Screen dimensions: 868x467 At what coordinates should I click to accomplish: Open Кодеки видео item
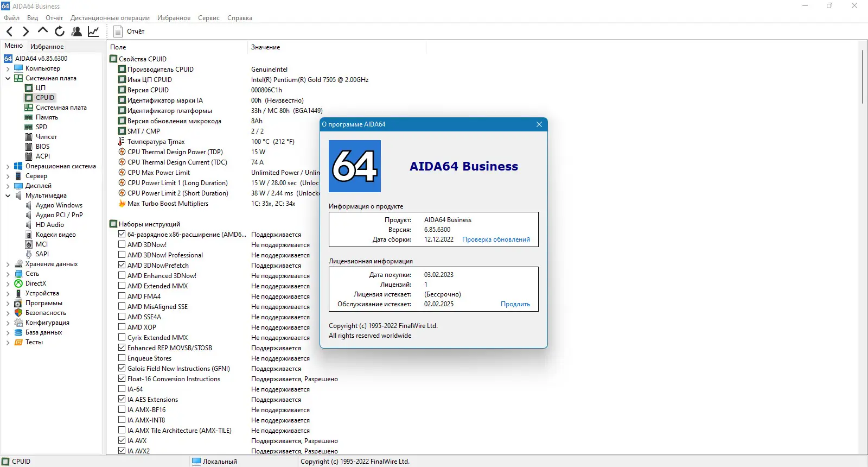click(x=56, y=235)
